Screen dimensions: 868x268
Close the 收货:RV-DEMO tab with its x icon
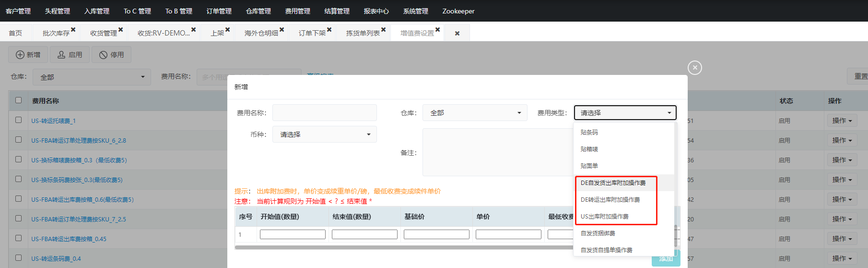point(194,30)
